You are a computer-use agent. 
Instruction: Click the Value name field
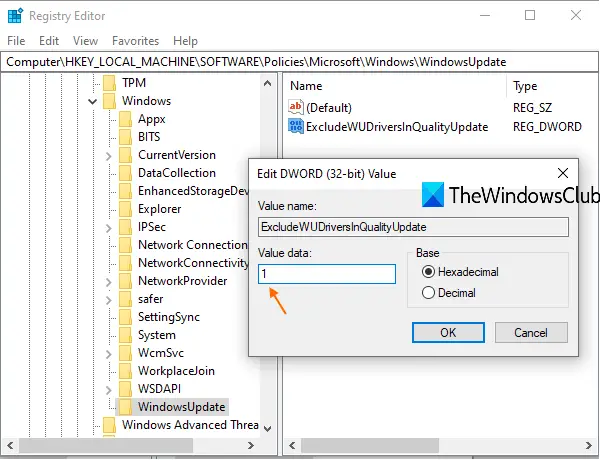pyautogui.click(x=413, y=227)
